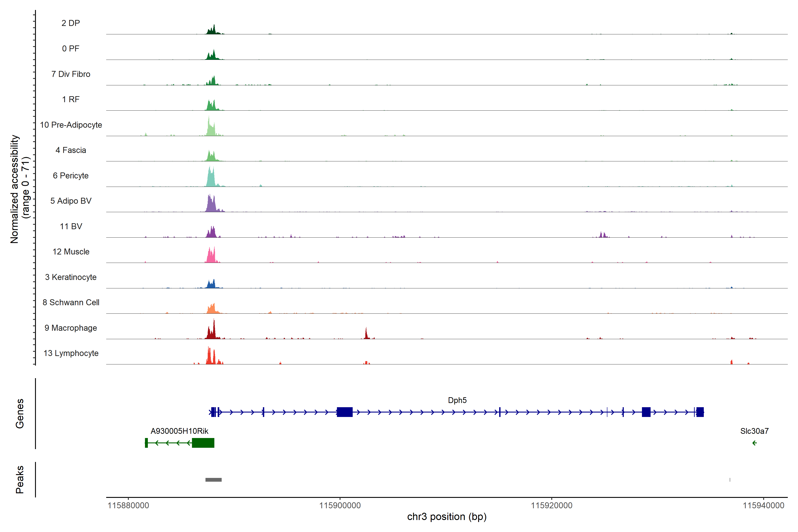Image resolution: width=798 pixels, height=532 pixels.
Task: Click the 10 Pre-Adipocyte track label
Action: tap(71, 125)
